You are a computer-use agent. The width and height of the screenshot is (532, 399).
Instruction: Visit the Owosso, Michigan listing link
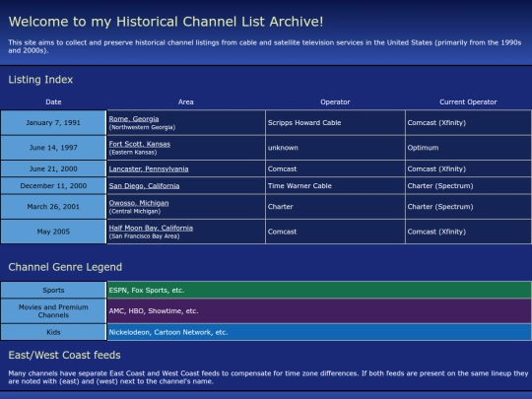[139, 203]
